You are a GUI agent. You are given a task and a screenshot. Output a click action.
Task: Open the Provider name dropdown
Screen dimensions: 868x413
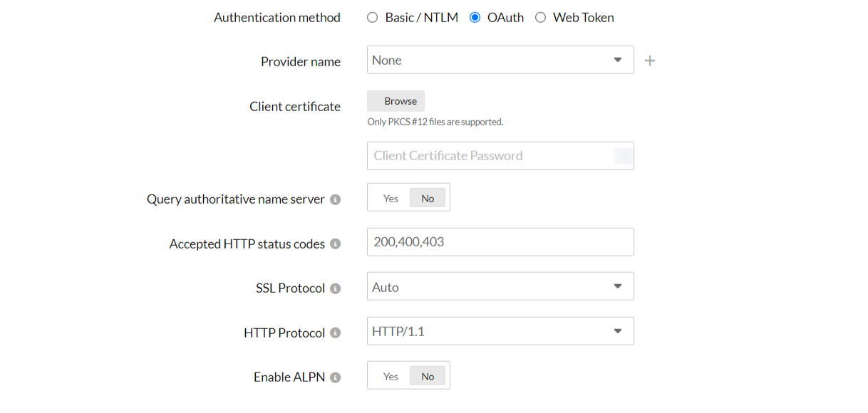pyautogui.click(x=500, y=61)
